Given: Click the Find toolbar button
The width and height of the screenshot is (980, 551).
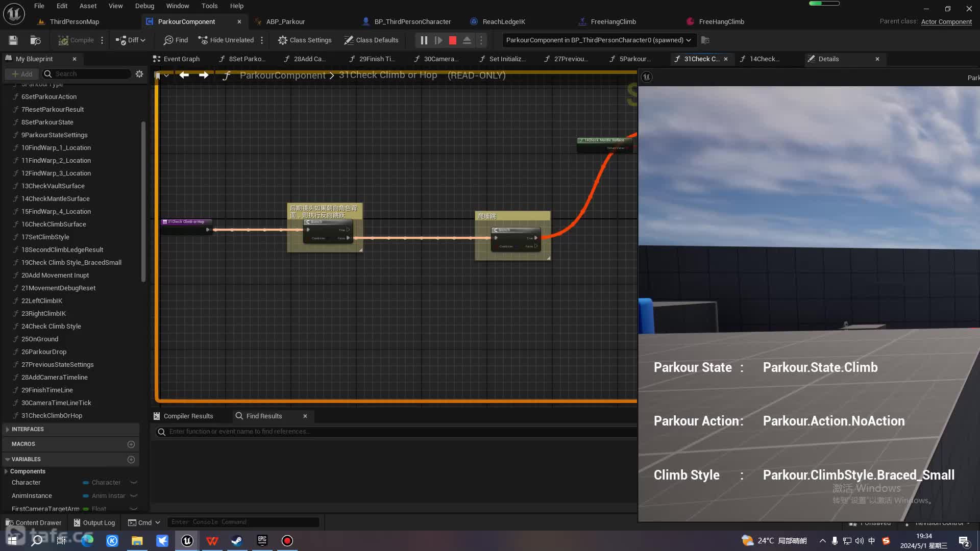Looking at the screenshot, I should (x=176, y=40).
